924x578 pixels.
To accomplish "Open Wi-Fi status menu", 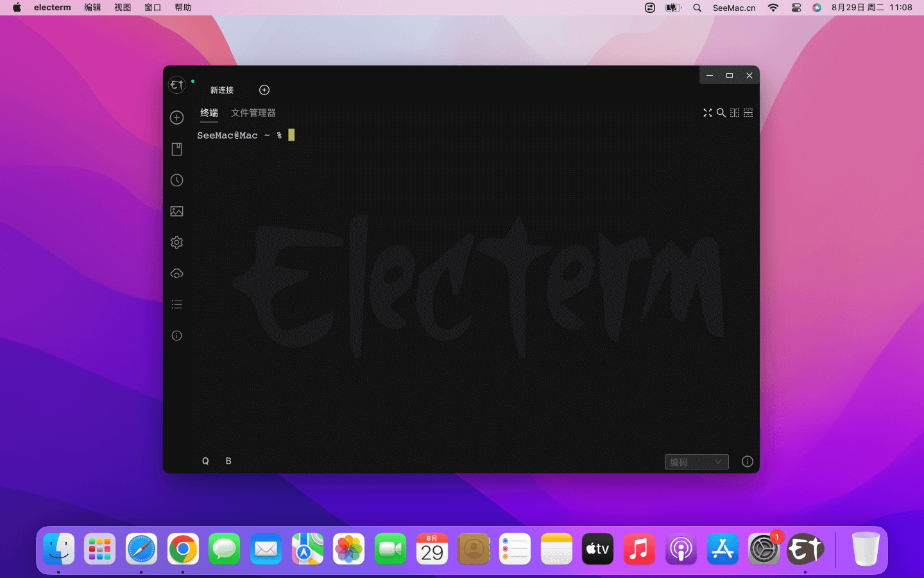I will (x=773, y=8).
